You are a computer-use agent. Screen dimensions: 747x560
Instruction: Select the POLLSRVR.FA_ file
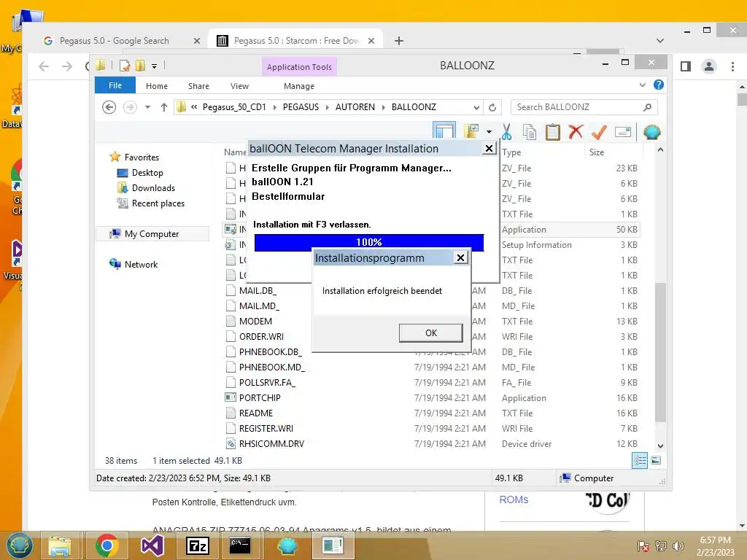[x=267, y=382]
